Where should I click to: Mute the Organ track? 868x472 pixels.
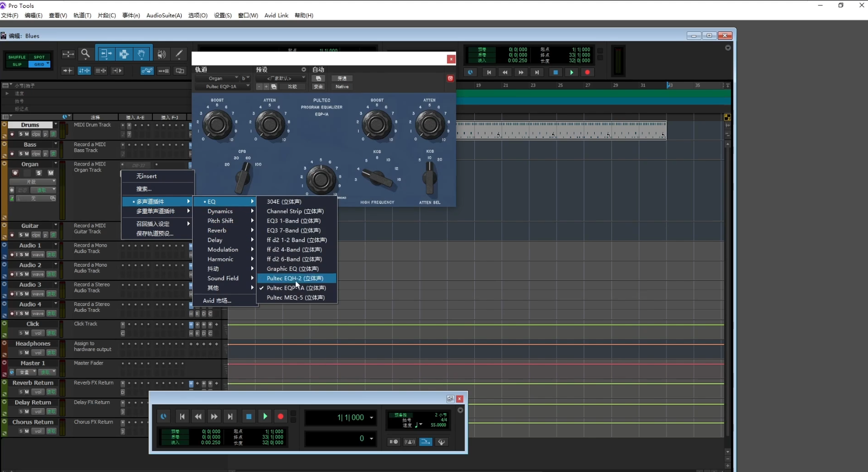(51, 172)
